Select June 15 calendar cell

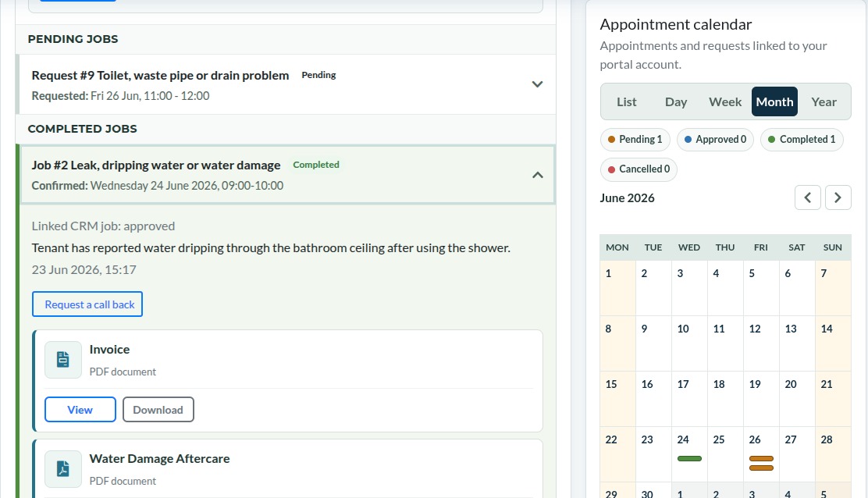[x=617, y=398]
